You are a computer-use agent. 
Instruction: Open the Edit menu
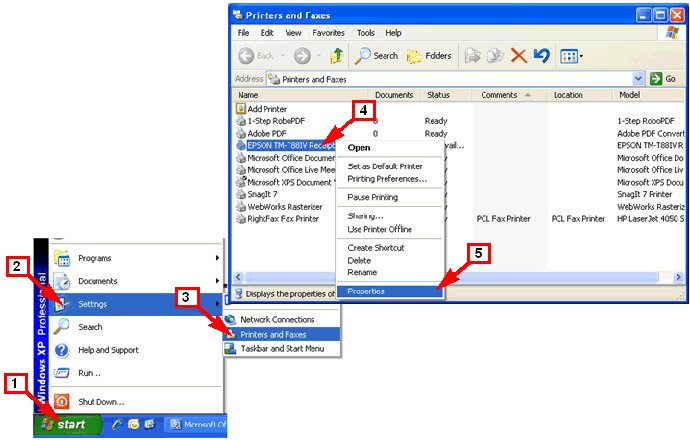tap(267, 33)
